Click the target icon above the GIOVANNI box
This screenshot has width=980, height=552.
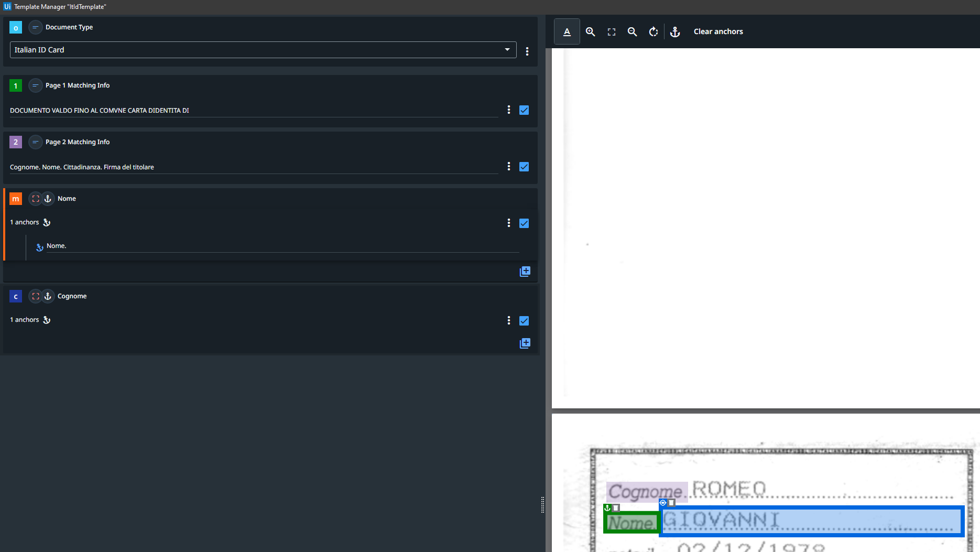click(x=663, y=503)
